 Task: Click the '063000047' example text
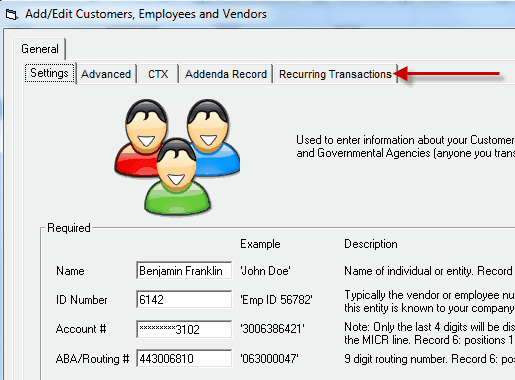[x=269, y=359]
